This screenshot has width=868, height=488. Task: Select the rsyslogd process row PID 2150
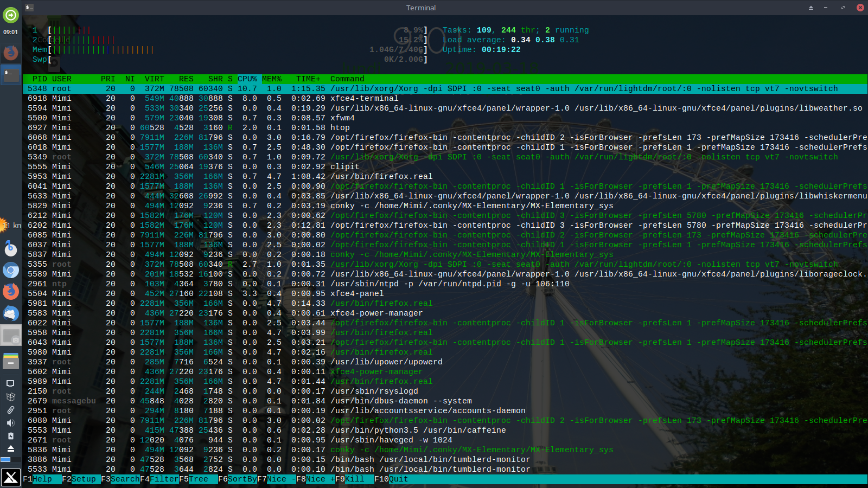[x=445, y=391]
